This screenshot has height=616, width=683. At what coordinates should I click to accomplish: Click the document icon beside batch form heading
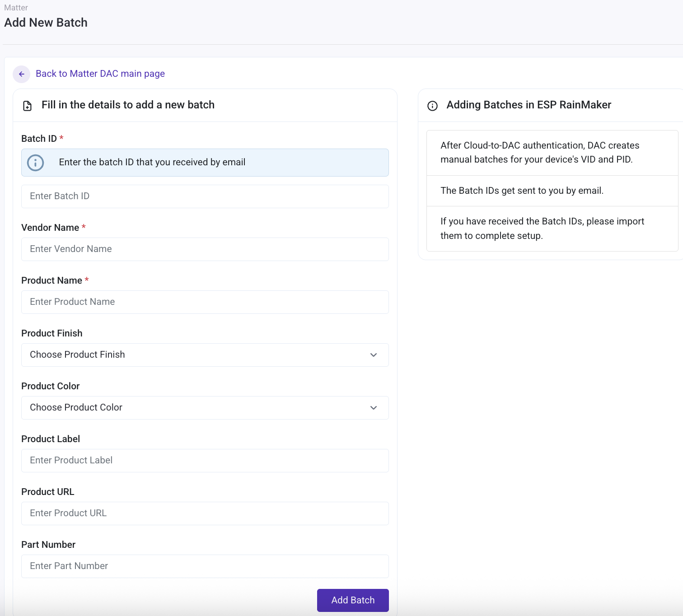27,105
